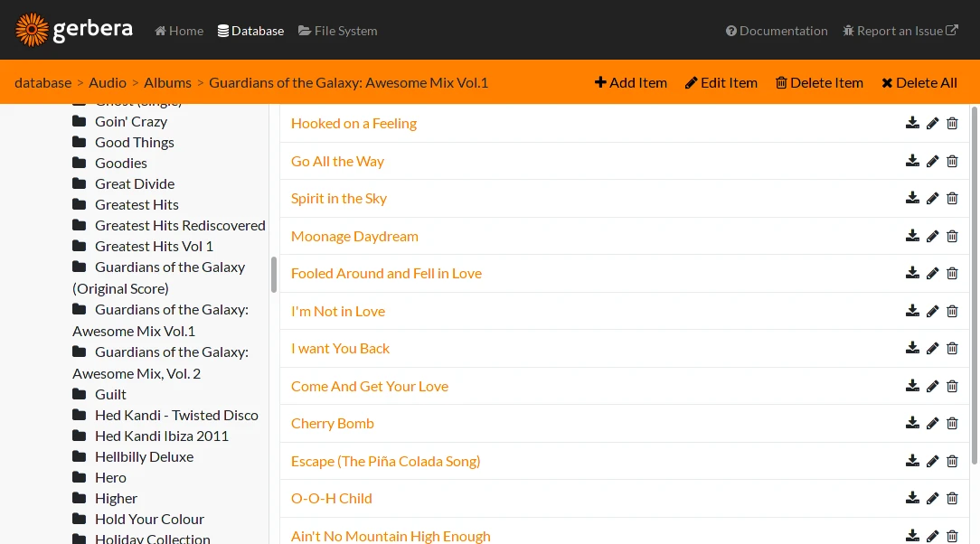Delete Fooled Around and Fell in Love

click(x=952, y=273)
